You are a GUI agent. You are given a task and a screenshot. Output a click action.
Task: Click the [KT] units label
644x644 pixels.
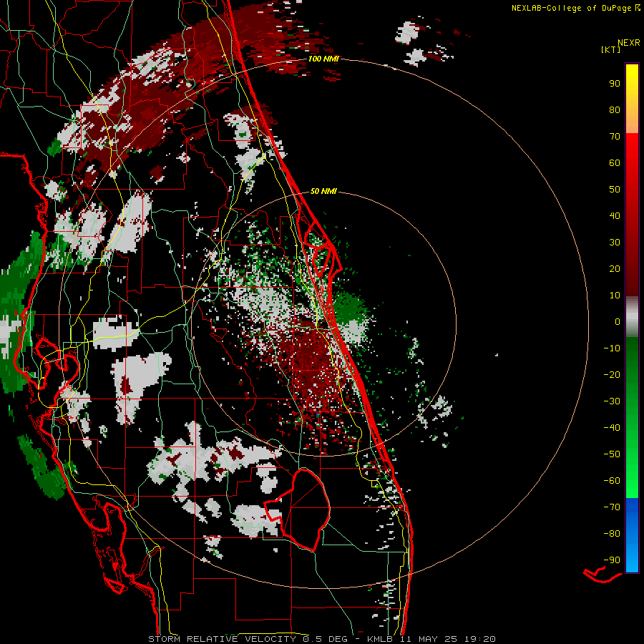click(x=610, y=49)
